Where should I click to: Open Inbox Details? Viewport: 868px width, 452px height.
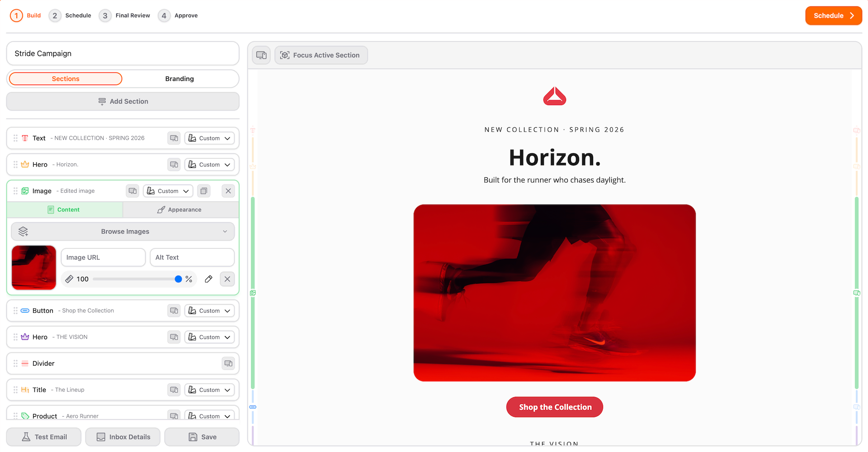click(123, 437)
